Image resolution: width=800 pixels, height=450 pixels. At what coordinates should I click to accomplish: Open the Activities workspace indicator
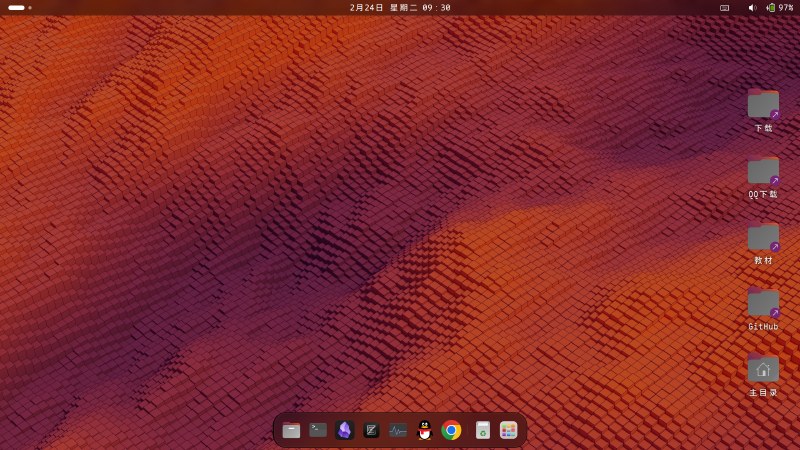[x=20, y=8]
